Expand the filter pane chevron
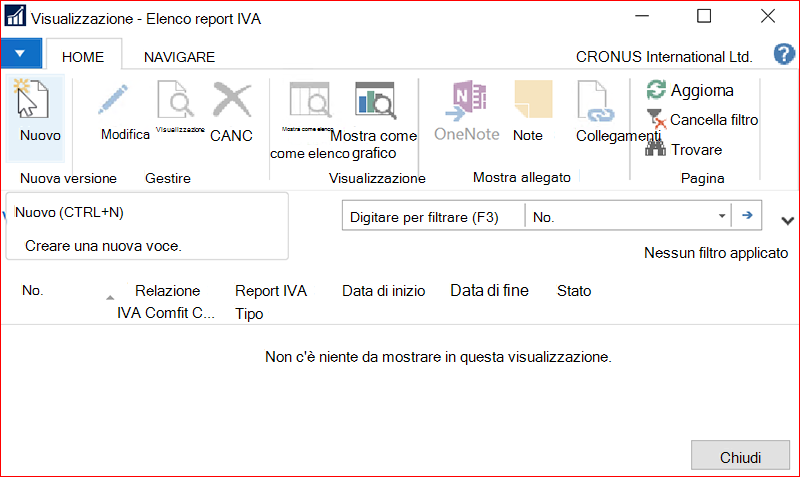800x477 pixels. (787, 220)
